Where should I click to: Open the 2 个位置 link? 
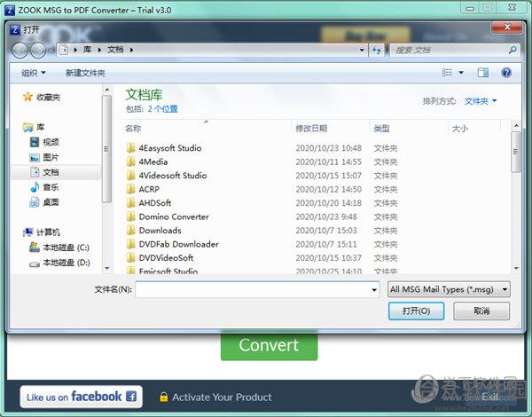[162, 109]
